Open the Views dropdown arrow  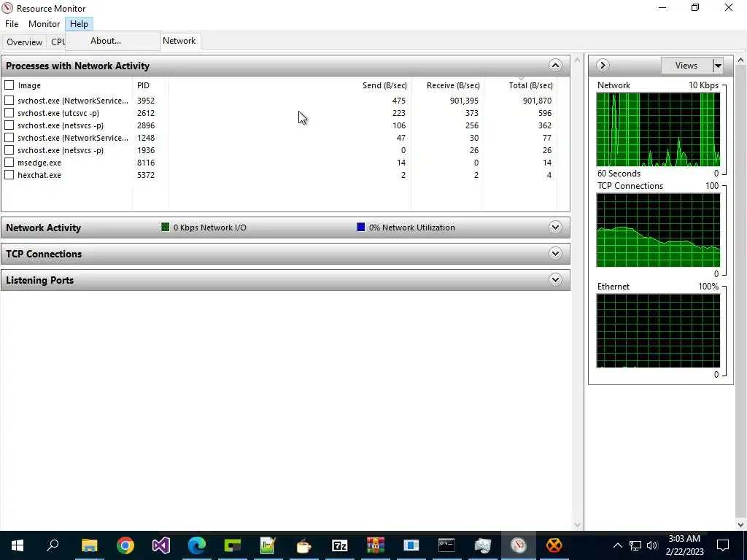point(718,66)
